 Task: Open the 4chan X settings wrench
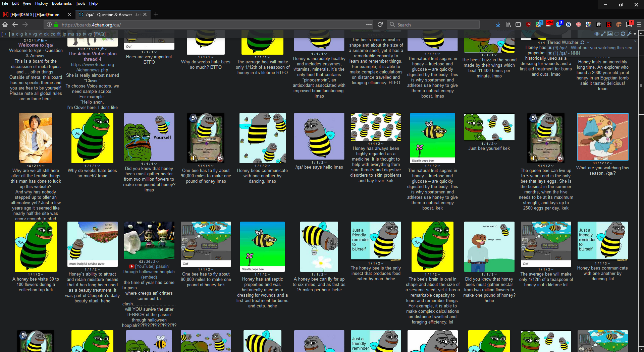coord(629,34)
